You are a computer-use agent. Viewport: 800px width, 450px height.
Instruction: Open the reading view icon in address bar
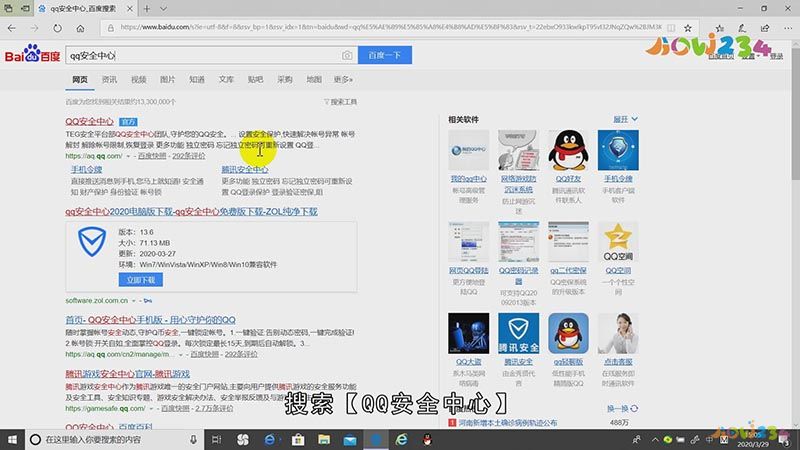click(671, 28)
